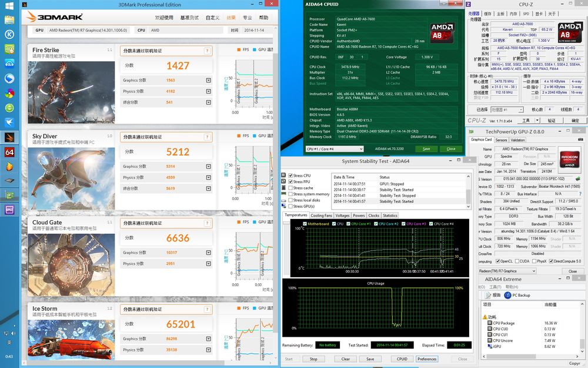Screen dimensions: 588x368
Task: Enable the Stress cache checkbox
Action: point(290,188)
